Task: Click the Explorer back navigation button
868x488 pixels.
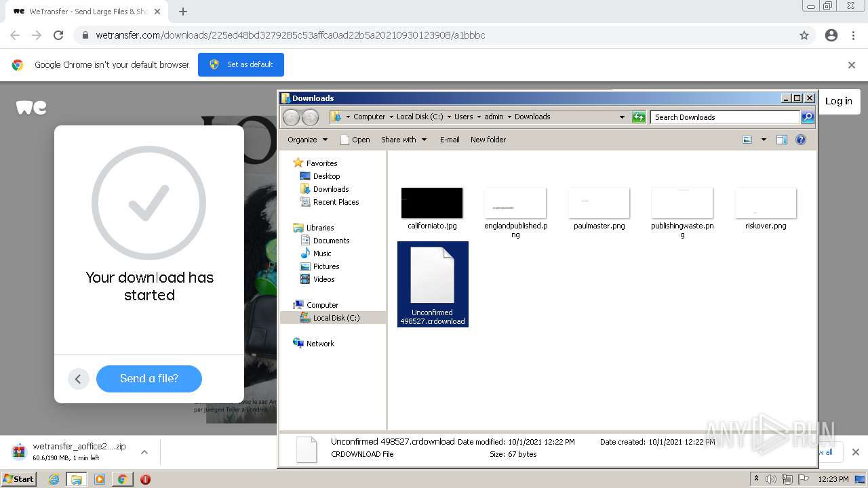Action: [291, 117]
